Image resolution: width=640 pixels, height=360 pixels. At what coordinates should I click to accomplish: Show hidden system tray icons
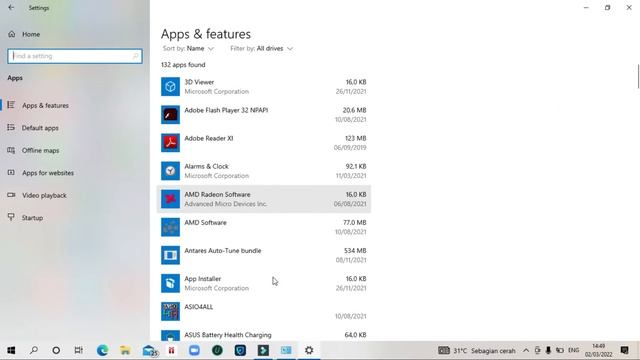coord(526,350)
